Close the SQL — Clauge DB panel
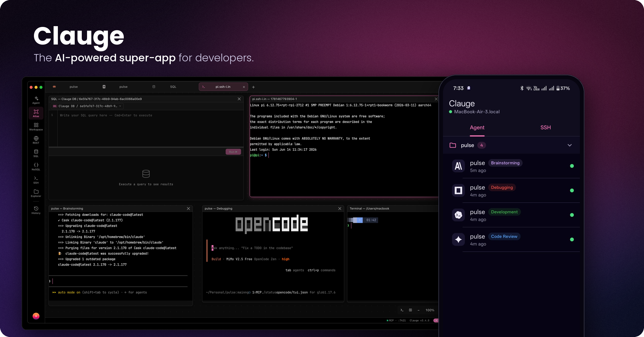The image size is (644, 337). coord(239,99)
